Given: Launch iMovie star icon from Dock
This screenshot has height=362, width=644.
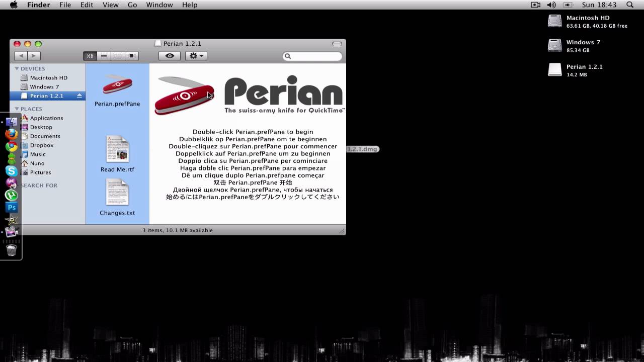Looking at the screenshot, I should pyautogui.click(x=12, y=220).
